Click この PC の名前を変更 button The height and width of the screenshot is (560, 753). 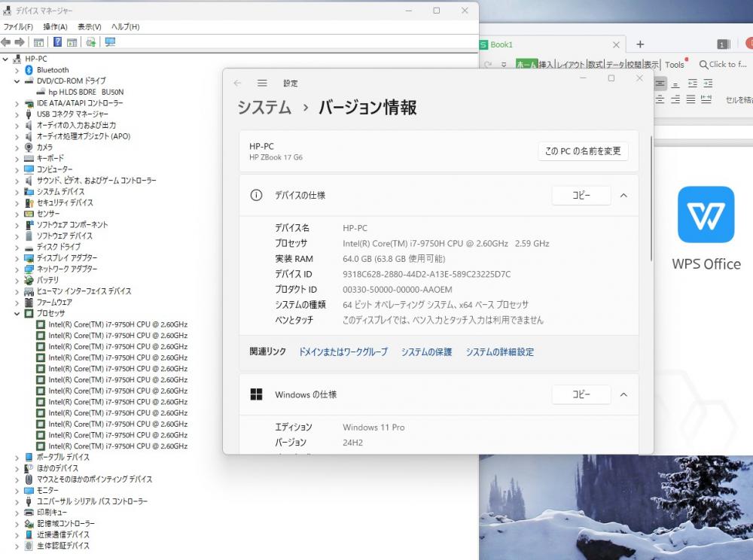583,151
